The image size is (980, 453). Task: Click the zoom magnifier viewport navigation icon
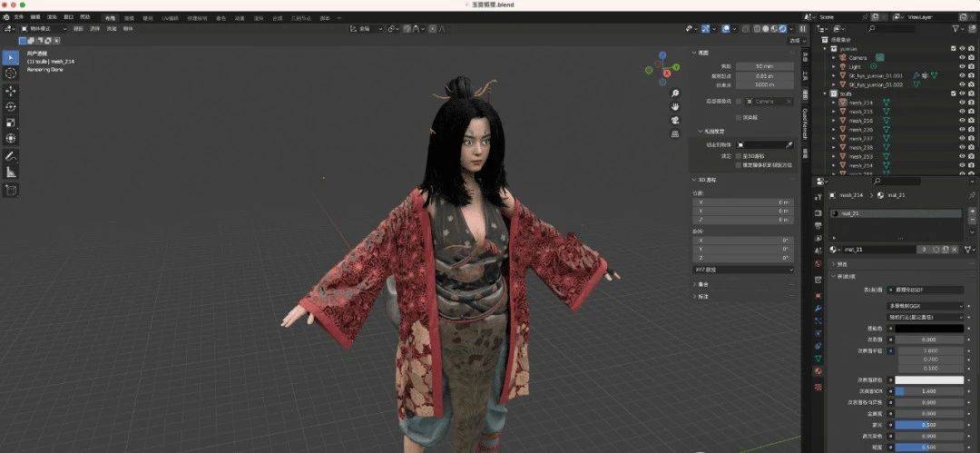point(676,93)
